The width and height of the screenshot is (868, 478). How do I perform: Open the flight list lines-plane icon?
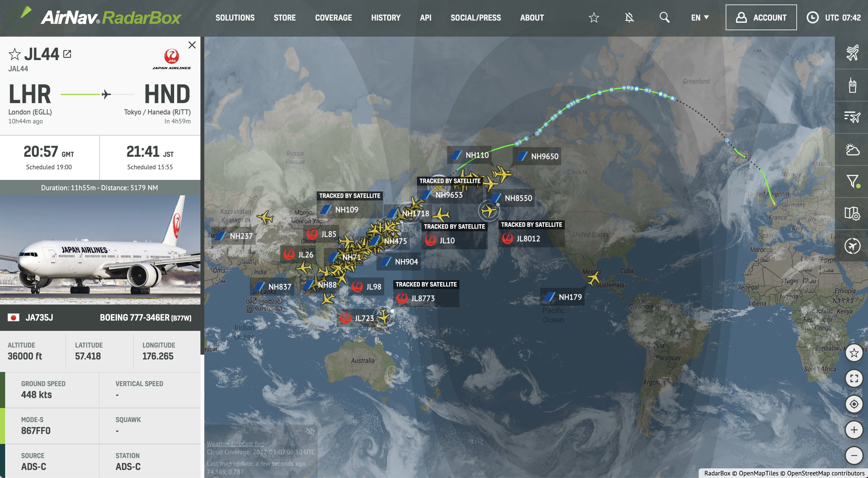point(852,117)
